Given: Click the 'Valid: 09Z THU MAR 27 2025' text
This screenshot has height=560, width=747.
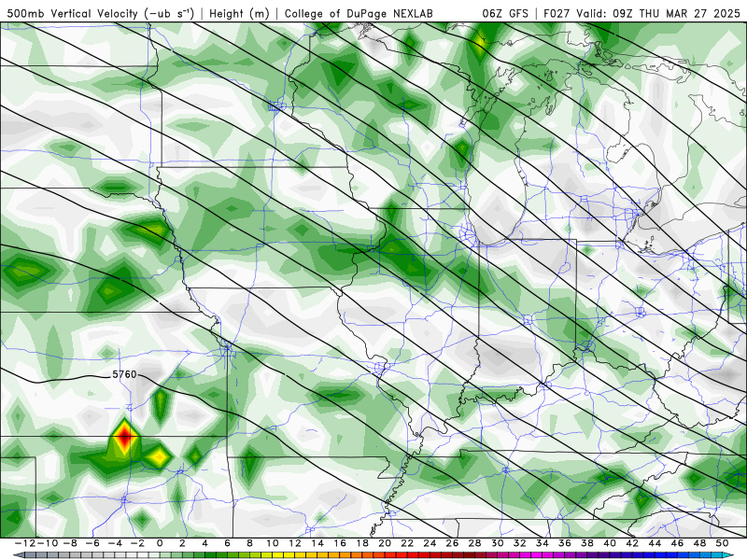Looking at the screenshot, I should (658, 14).
